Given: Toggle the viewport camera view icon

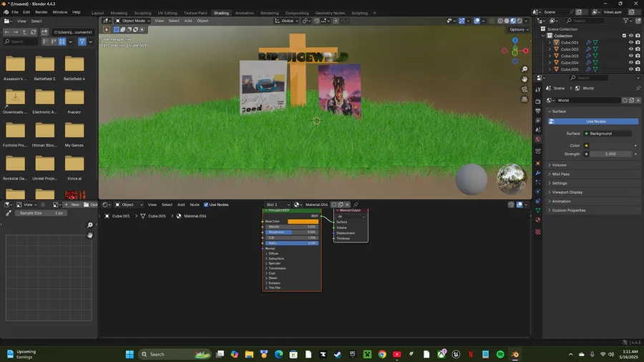Looking at the screenshot, I should 525,89.
